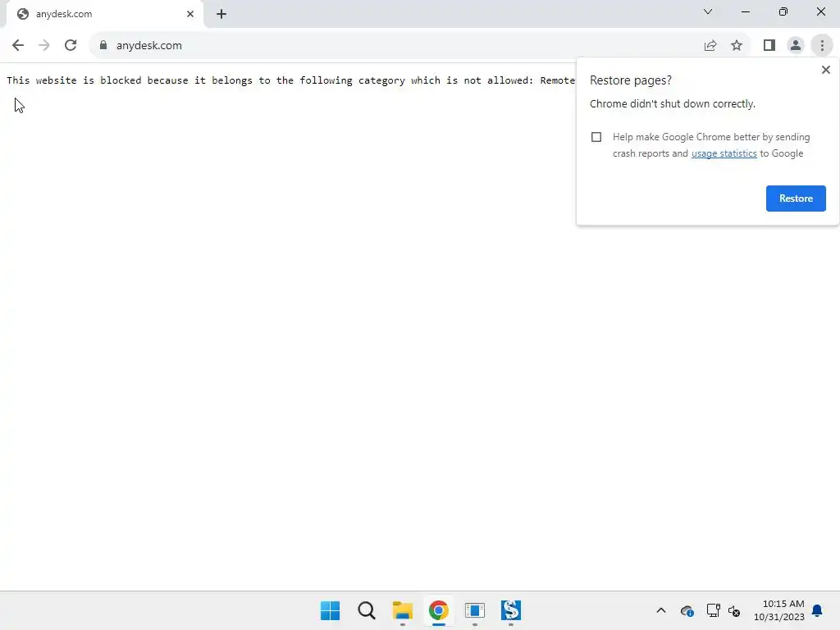840x630 pixels.
Task: Go back with the browser back arrow
Action: pos(18,46)
